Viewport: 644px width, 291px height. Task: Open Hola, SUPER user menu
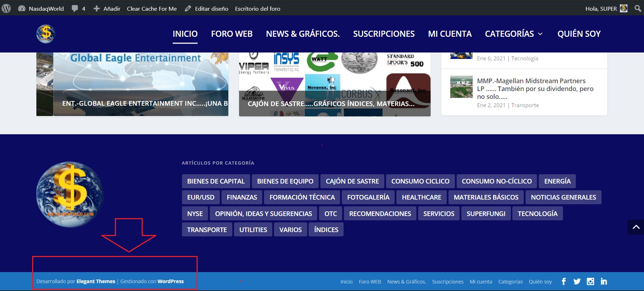click(606, 9)
